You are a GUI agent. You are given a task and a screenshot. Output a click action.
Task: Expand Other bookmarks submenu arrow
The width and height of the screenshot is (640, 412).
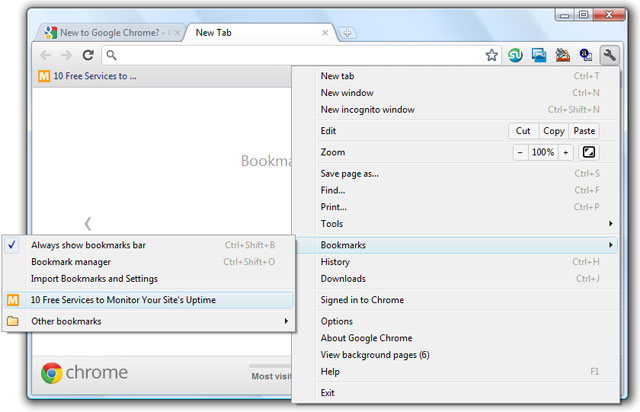tap(286, 321)
